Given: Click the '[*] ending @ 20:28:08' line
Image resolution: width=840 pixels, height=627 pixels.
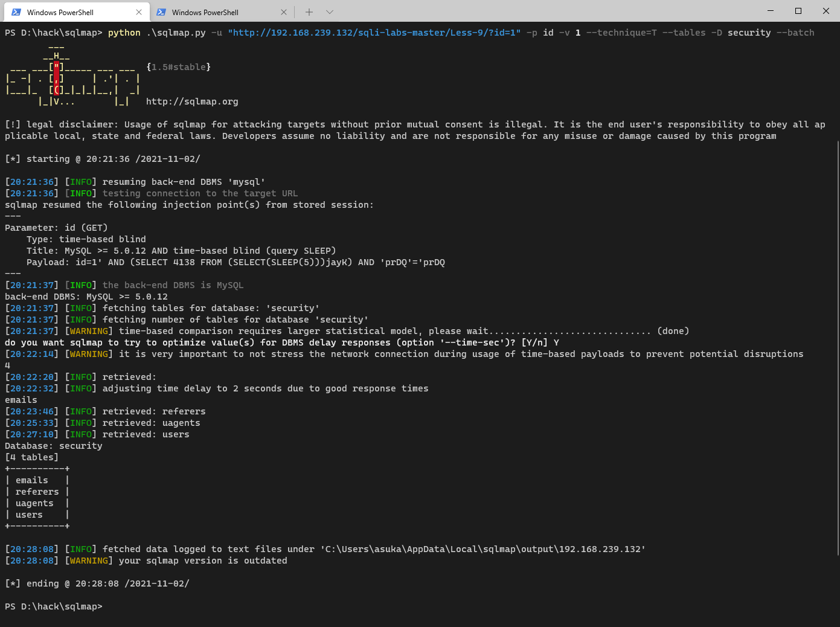Looking at the screenshot, I should click(x=97, y=584).
